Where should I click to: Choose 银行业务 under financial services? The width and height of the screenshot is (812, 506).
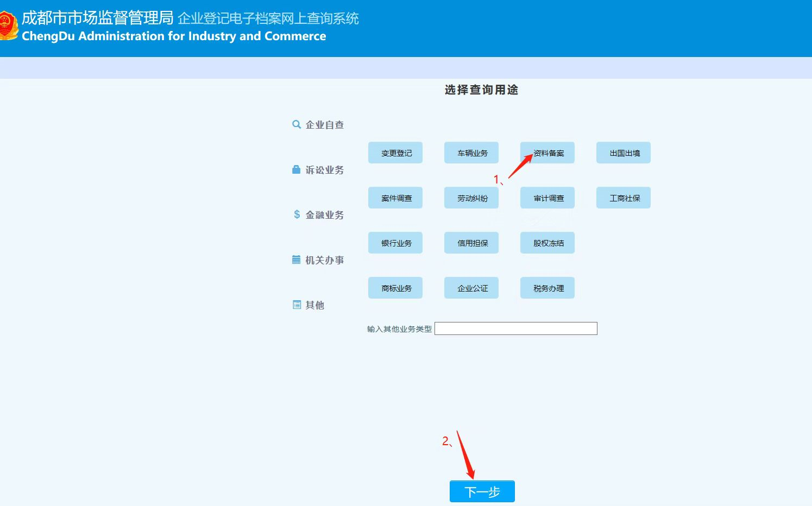tap(395, 243)
